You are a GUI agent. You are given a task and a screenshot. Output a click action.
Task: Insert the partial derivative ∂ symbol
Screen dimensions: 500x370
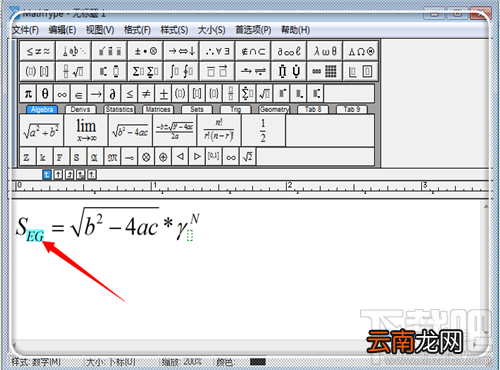(x=113, y=94)
